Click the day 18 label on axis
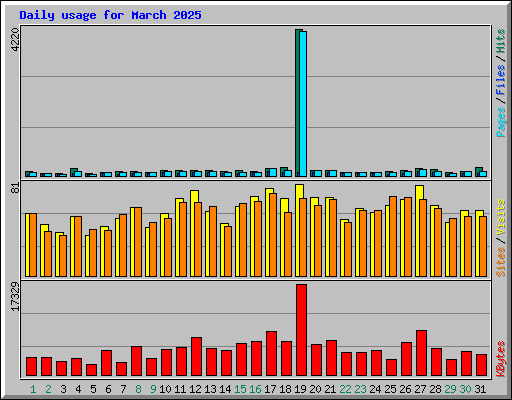This screenshot has width=512, height=400. click(285, 389)
